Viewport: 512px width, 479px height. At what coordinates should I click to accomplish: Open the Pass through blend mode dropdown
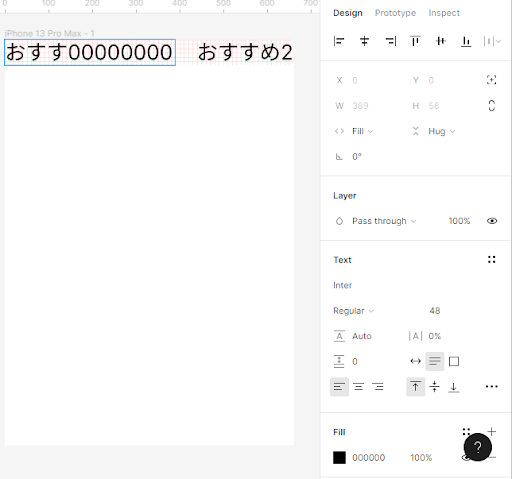click(x=384, y=221)
